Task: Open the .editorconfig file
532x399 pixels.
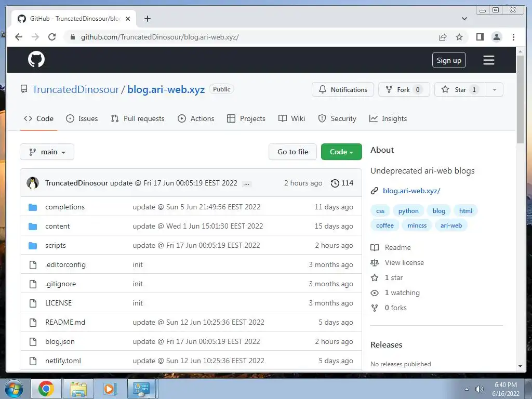Action: tap(65, 264)
